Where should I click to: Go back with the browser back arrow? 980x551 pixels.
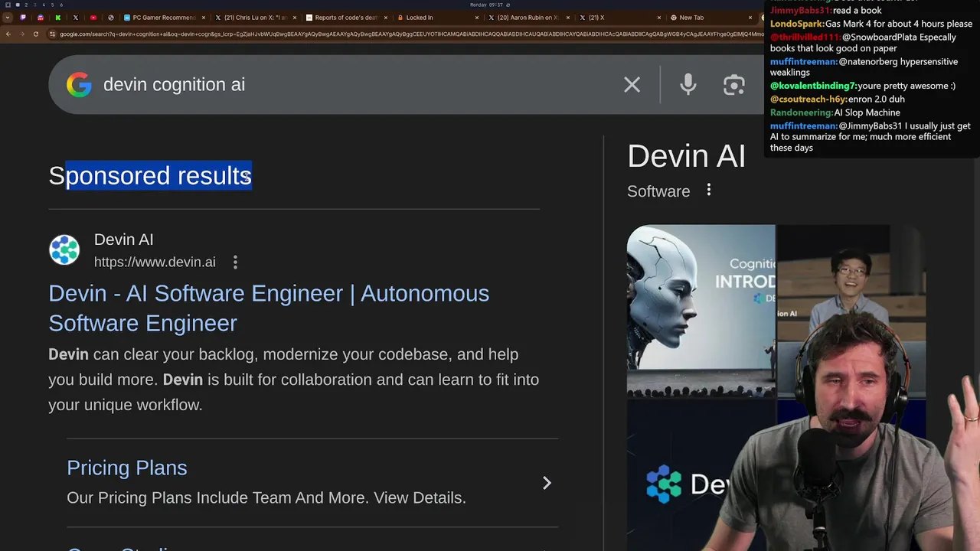pyautogui.click(x=8, y=34)
